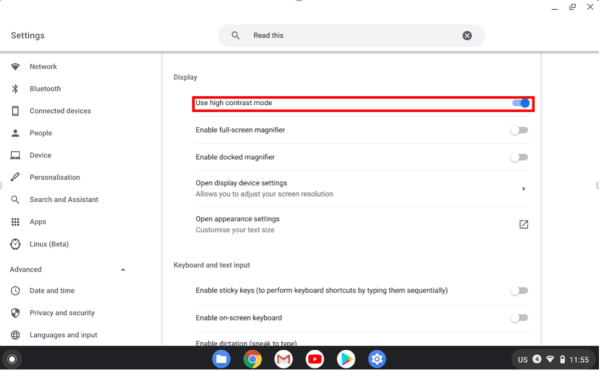Click Allows you to adjust screen resolution text
Viewport: 600px width, 371px height.
264,194
